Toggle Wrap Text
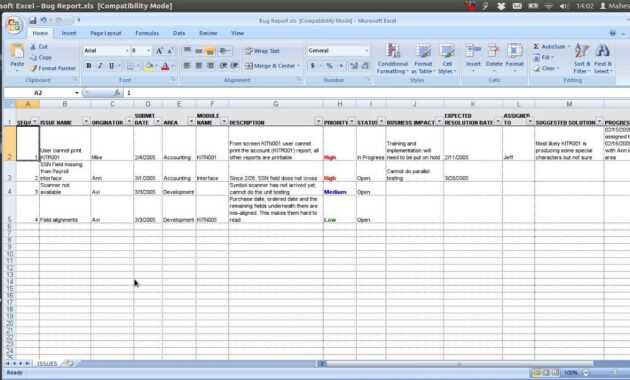This screenshot has width=630, height=380. pos(262,51)
